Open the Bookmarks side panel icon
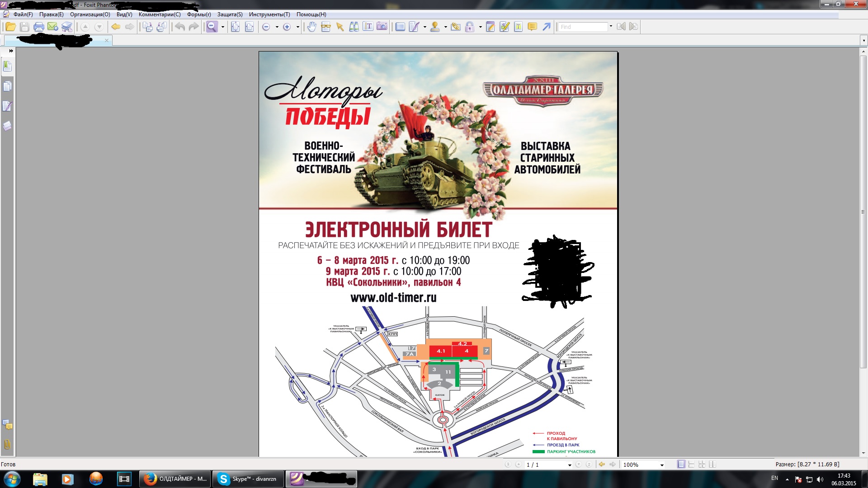 pyautogui.click(x=7, y=66)
